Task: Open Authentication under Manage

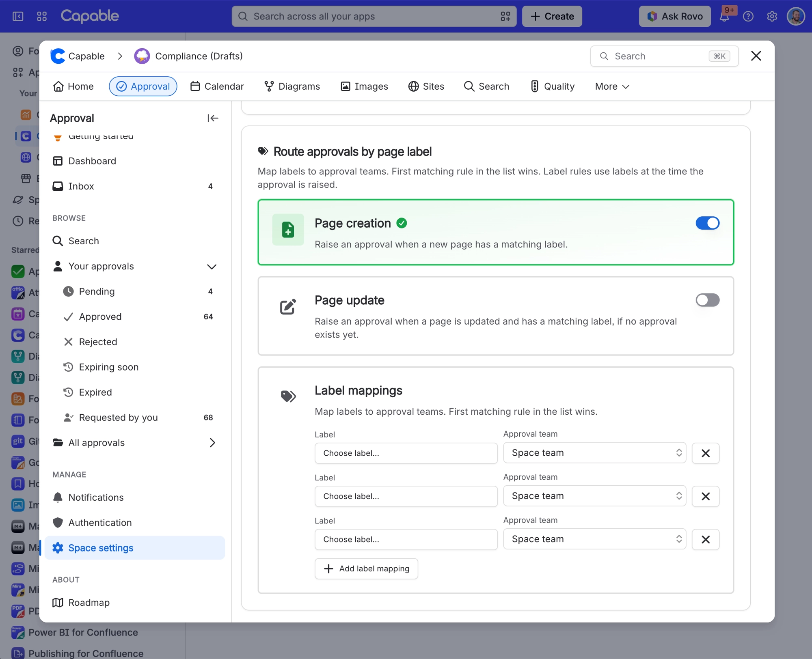Action: (135, 523)
